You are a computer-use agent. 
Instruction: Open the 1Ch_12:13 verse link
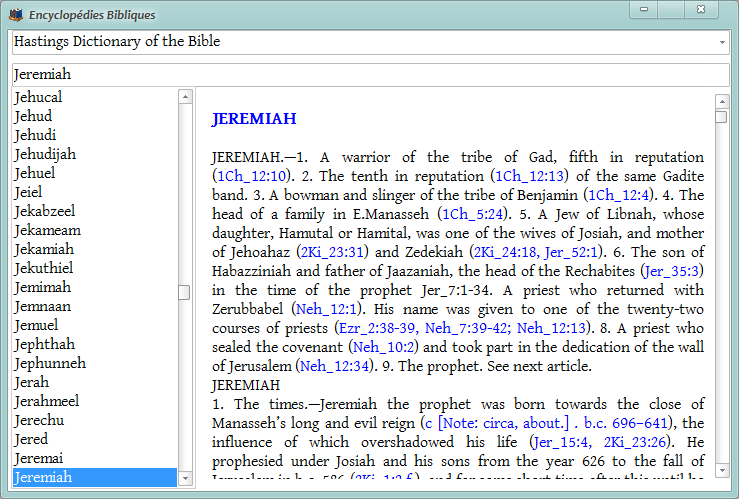click(529, 176)
